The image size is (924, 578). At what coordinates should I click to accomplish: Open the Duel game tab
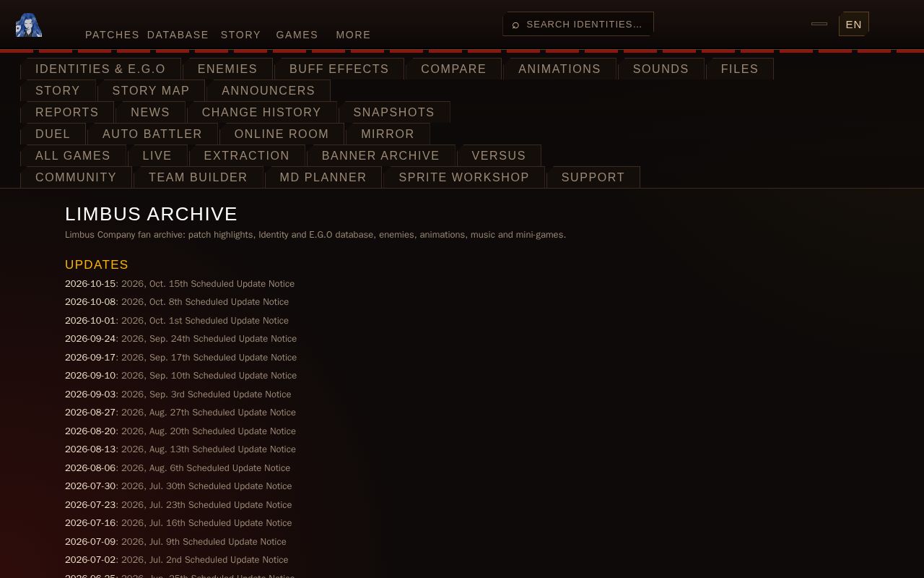(x=53, y=134)
